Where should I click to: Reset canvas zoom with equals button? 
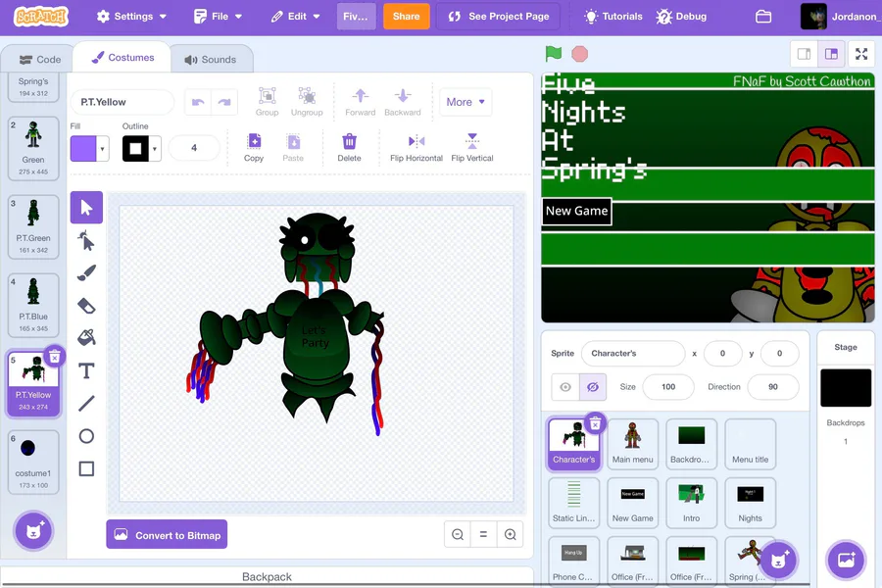483,534
